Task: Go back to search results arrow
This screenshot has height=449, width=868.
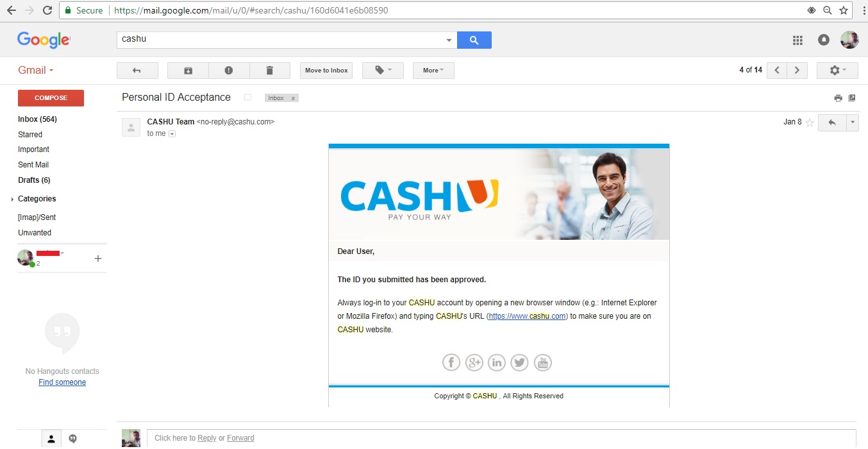Action: (137, 71)
